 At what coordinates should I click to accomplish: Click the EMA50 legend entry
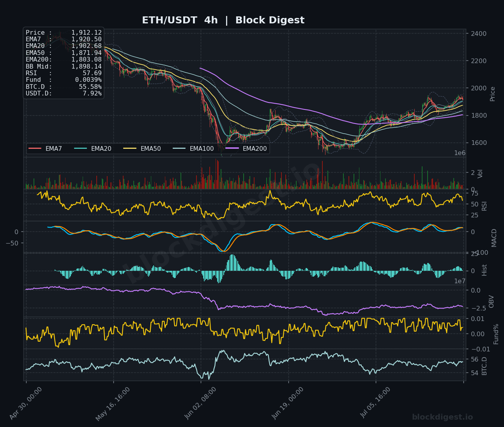point(142,148)
